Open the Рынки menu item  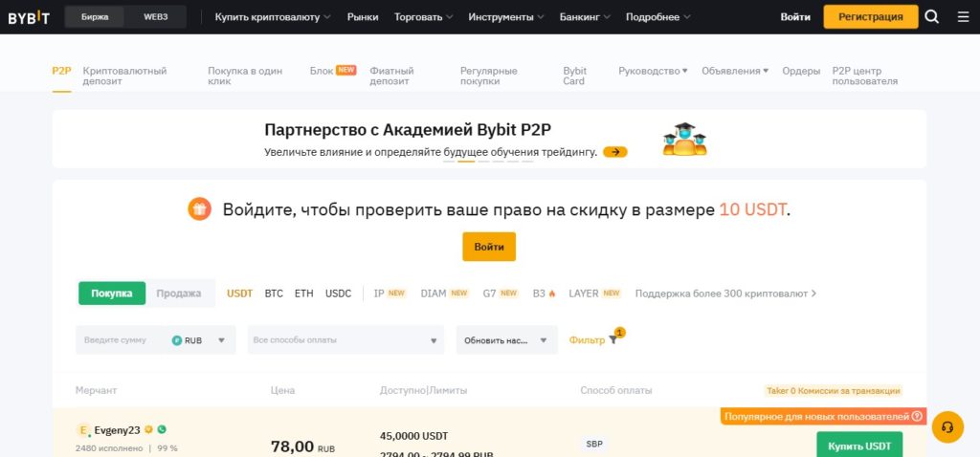pyautogui.click(x=363, y=17)
